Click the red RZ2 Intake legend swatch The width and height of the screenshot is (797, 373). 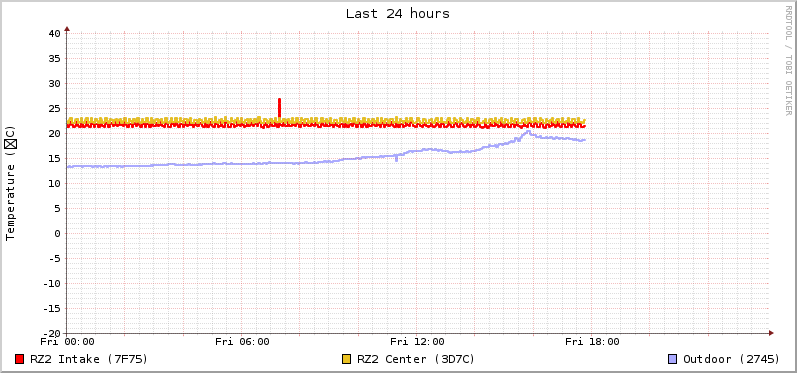coord(20,359)
